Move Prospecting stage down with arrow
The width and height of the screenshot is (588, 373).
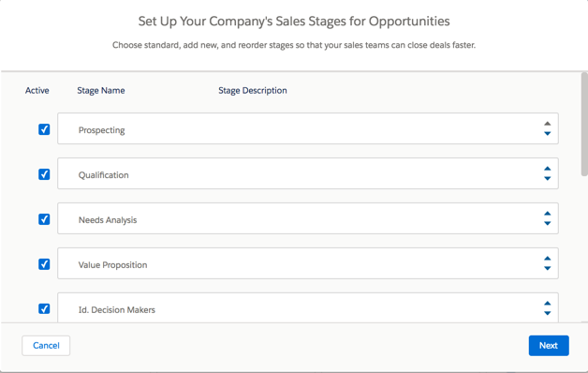tap(548, 133)
